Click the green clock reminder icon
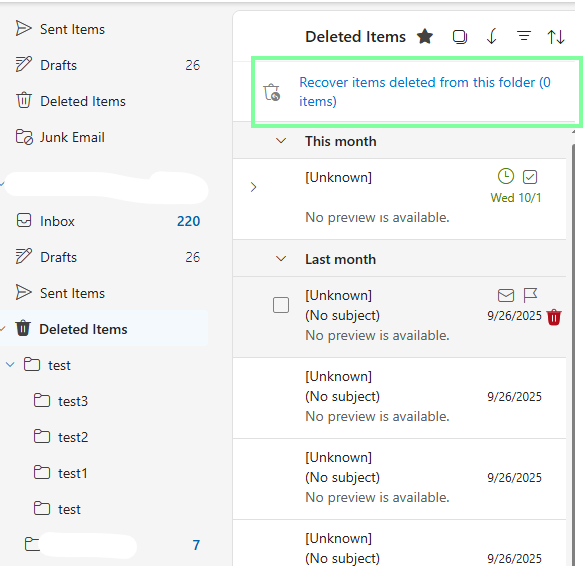The width and height of the screenshot is (584, 566). point(505,177)
